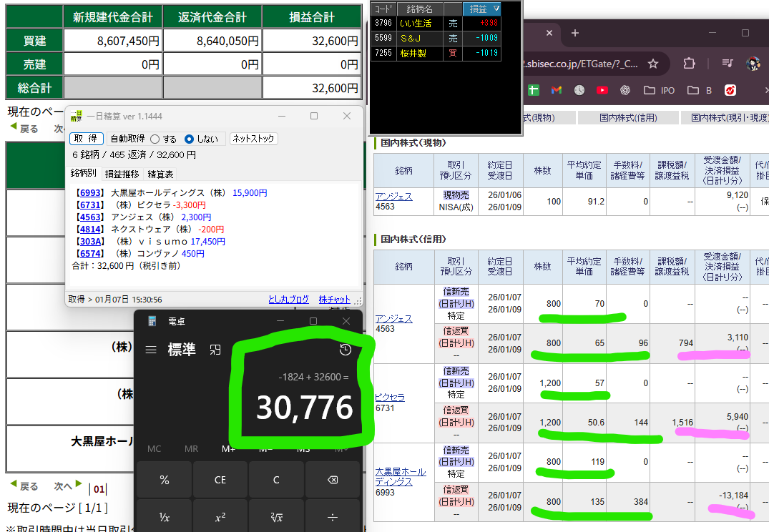
Task: Click the calculator CE button
Action: coord(220,480)
